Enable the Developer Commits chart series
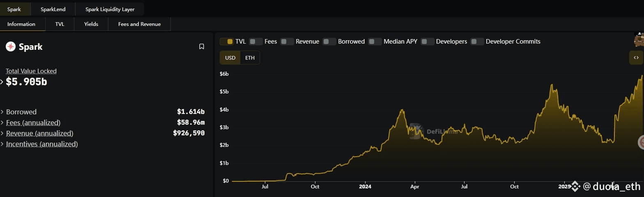The height and width of the screenshot is (197, 644). (477, 42)
